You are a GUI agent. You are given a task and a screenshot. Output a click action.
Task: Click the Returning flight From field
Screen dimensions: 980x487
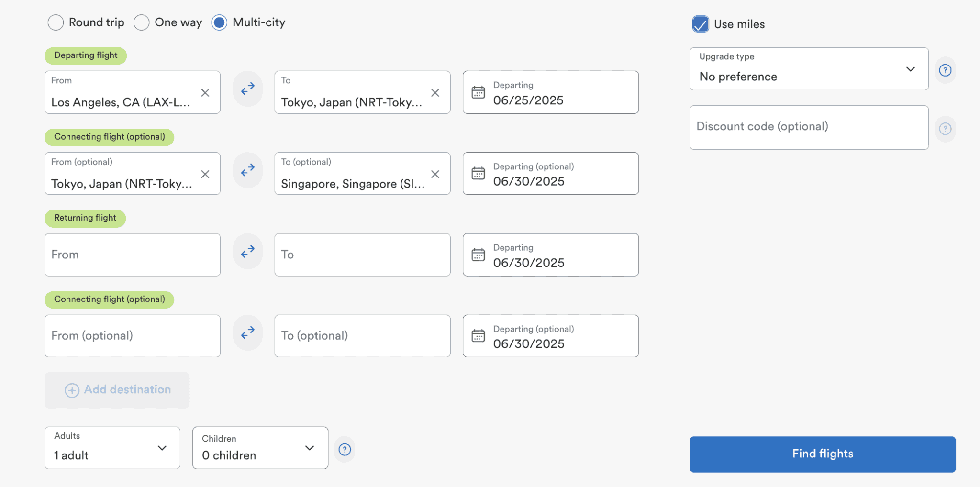(x=133, y=255)
